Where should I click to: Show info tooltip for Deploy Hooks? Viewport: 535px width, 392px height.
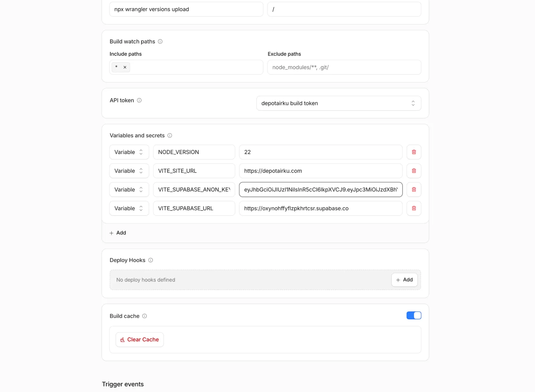click(x=150, y=260)
